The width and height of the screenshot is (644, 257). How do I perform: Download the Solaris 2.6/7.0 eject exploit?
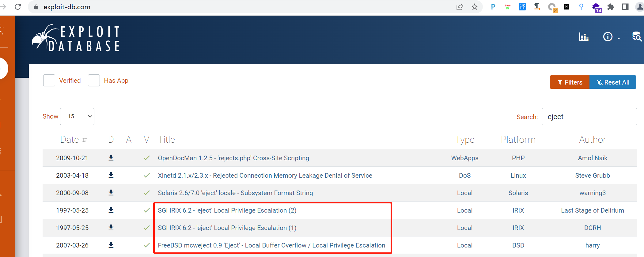point(111,192)
